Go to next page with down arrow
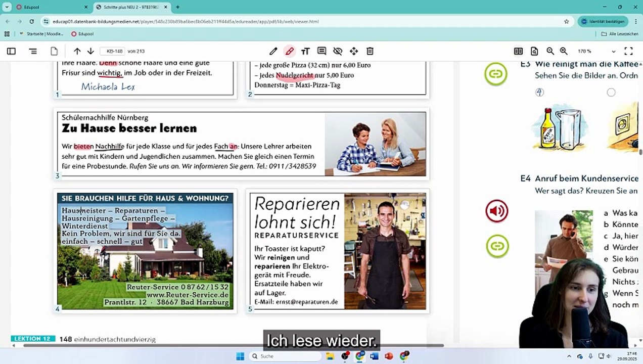 click(x=90, y=51)
